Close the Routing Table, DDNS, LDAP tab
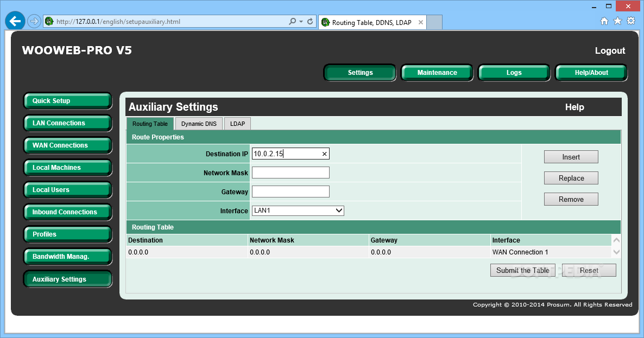The height and width of the screenshot is (338, 644). (421, 23)
